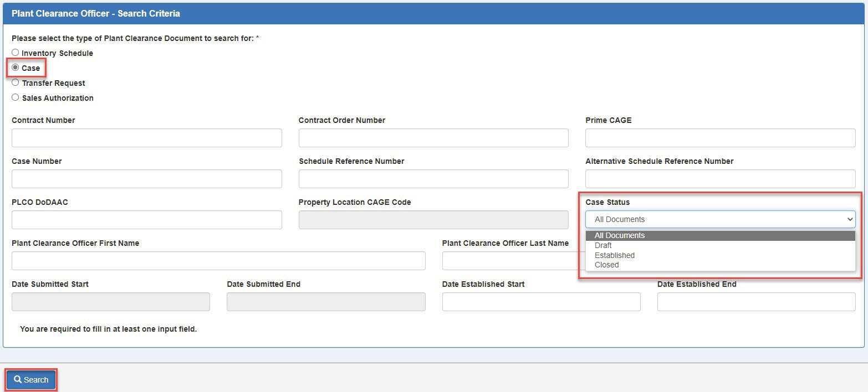868x392 pixels.
Task: Click inside the Contract Number field
Action: pyautogui.click(x=146, y=138)
